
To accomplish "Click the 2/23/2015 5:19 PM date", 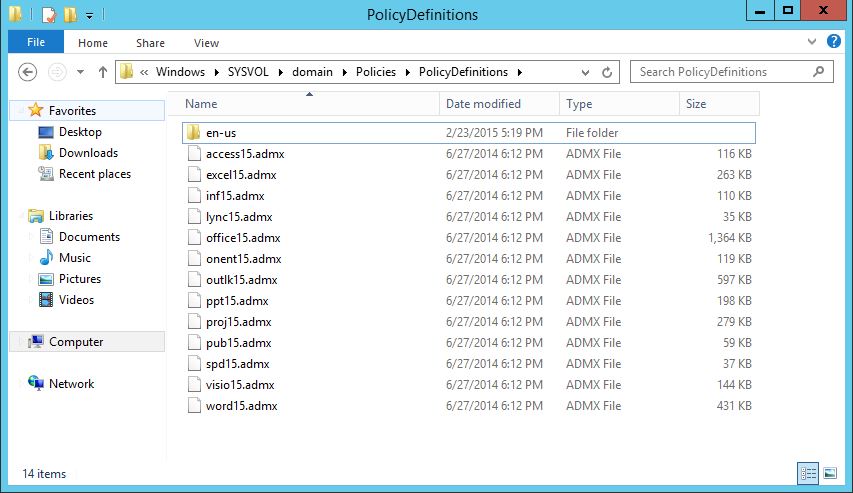I will click(494, 133).
